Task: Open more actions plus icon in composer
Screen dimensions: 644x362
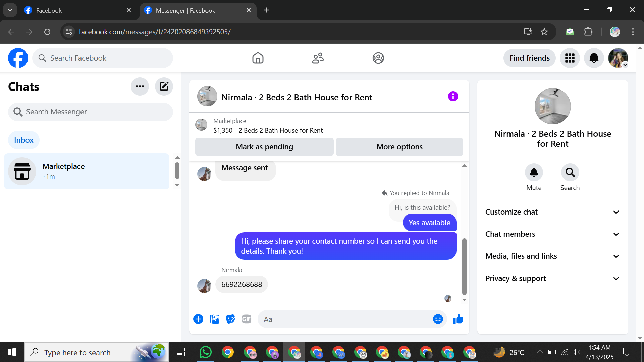Action: 198,319
